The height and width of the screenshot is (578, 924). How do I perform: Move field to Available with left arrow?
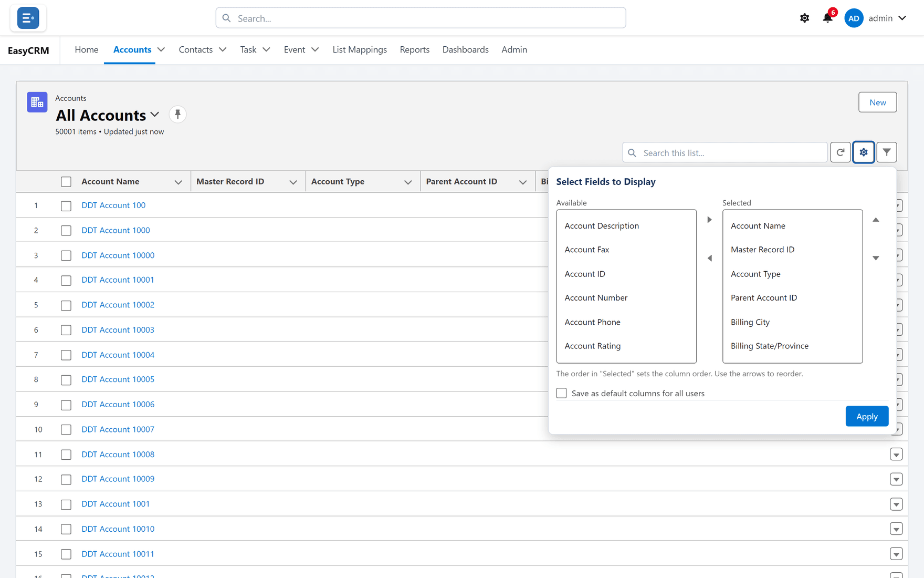coord(709,258)
